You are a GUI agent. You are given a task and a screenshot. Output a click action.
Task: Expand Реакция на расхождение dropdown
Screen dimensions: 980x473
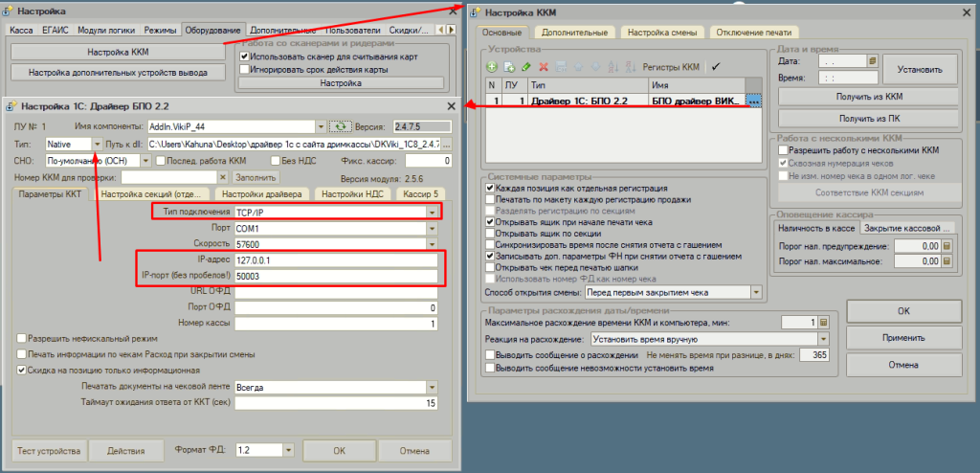[x=824, y=340]
